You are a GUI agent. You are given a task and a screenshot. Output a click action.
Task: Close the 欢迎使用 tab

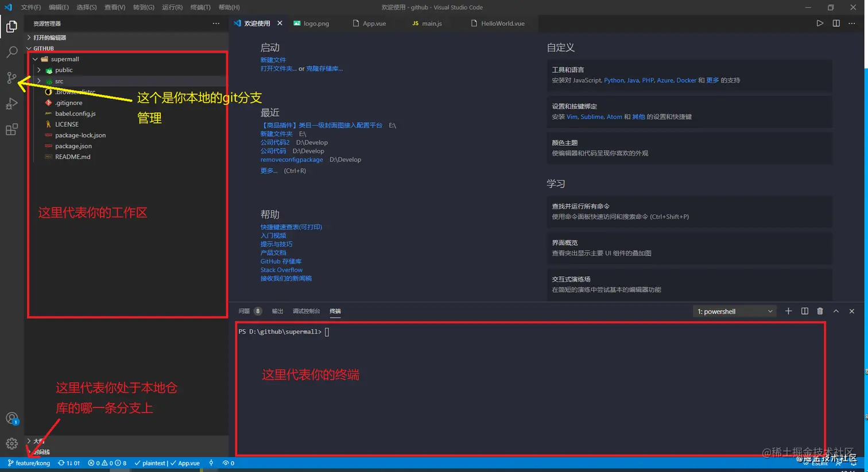pyautogui.click(x=280, y=24)
